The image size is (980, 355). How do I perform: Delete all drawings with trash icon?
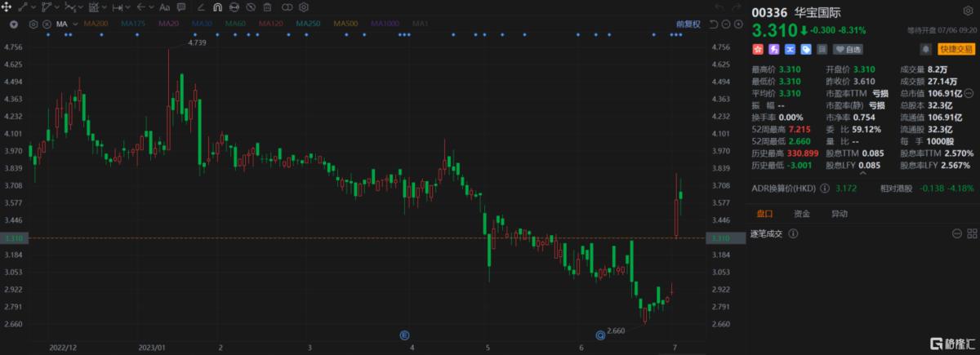click(x=267, y=7)
